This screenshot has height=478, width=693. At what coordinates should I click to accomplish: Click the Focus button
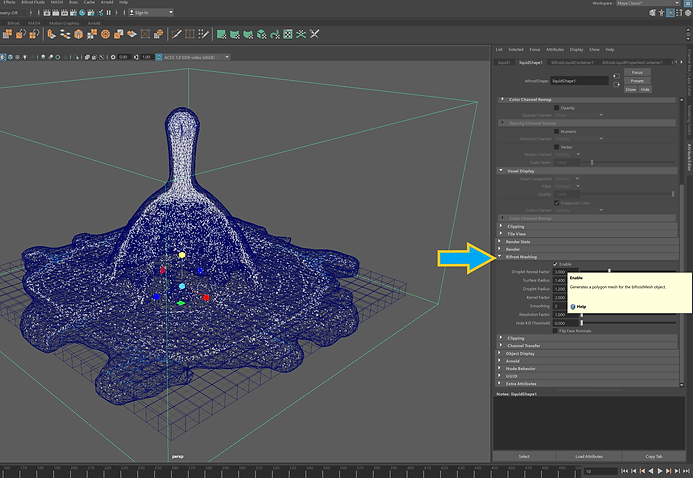(637, 72)
